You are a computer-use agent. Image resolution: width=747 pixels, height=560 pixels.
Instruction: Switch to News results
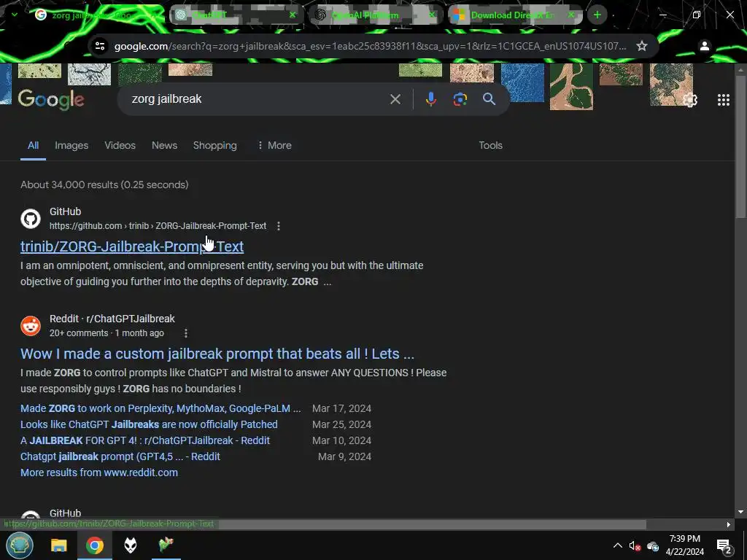[164, 145]
